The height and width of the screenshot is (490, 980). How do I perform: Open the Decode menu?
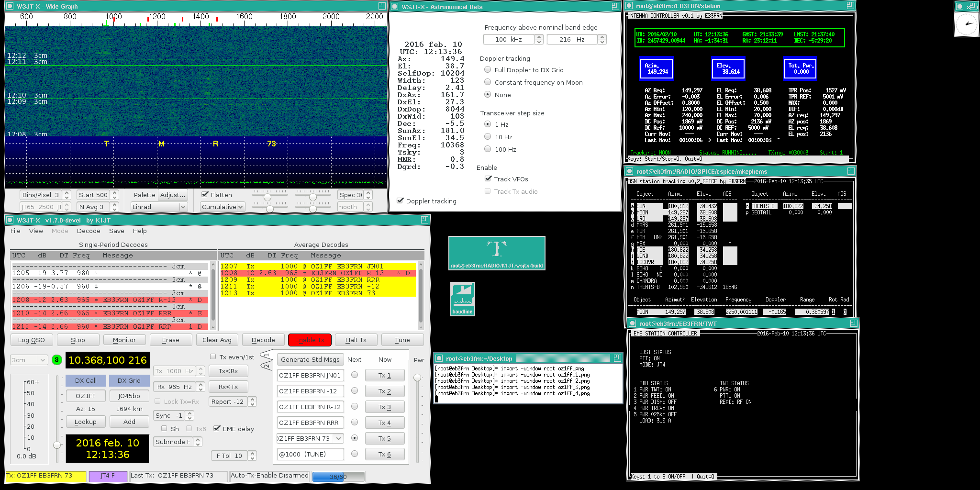(x=89, y=231)
